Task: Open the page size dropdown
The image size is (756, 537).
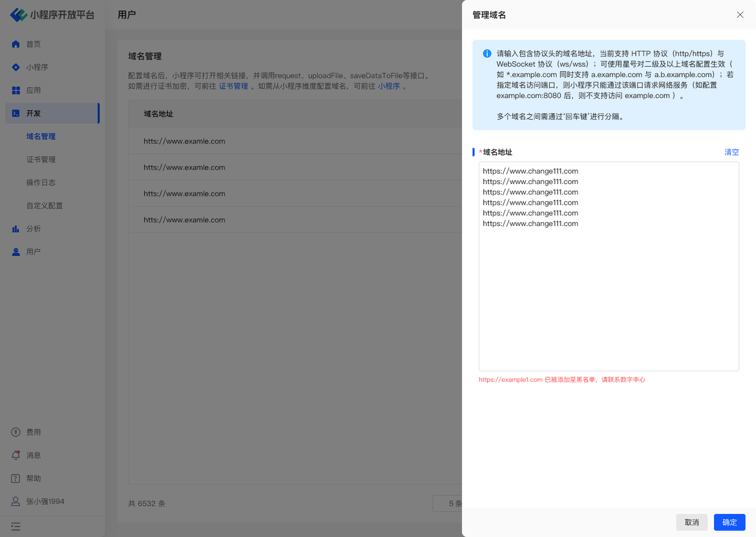Action: click(449, 503)
